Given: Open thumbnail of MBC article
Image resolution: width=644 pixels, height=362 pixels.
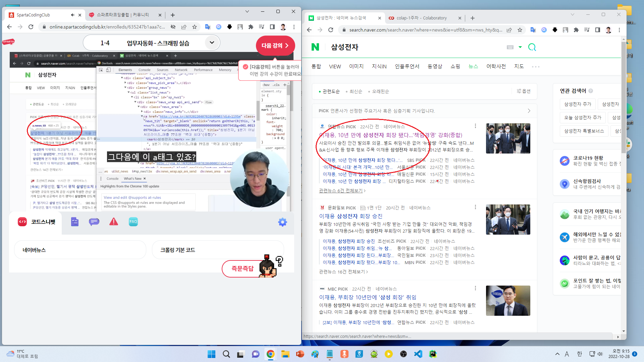Looking at the screenshot, I should pyautogui.click(x=508, y=301).
